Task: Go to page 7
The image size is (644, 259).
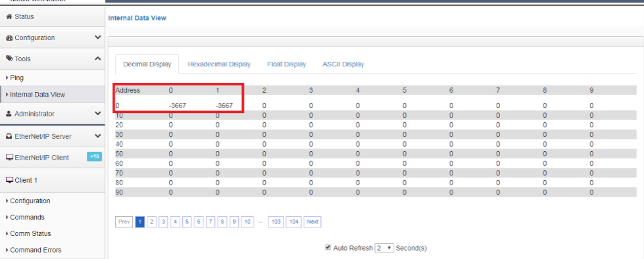Action: [x=211, y=222]
